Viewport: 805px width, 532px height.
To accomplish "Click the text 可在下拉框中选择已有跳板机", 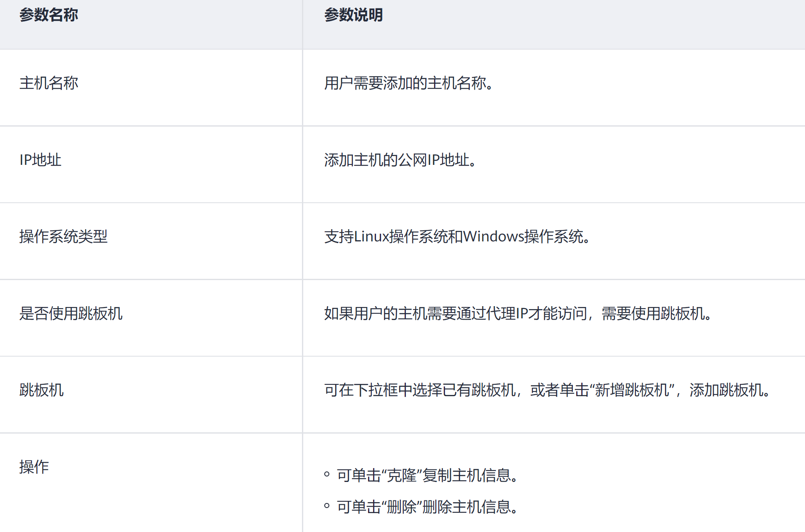I will [x=420, y=390].
